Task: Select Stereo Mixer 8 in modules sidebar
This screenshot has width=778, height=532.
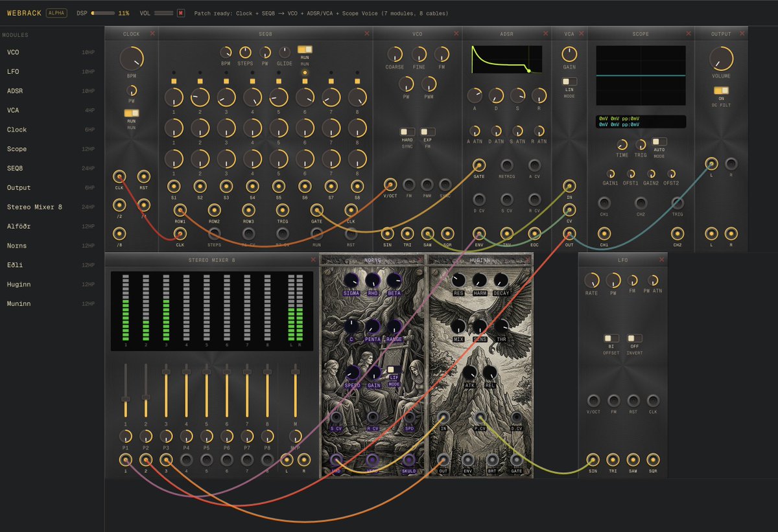Action: [52, 207]
